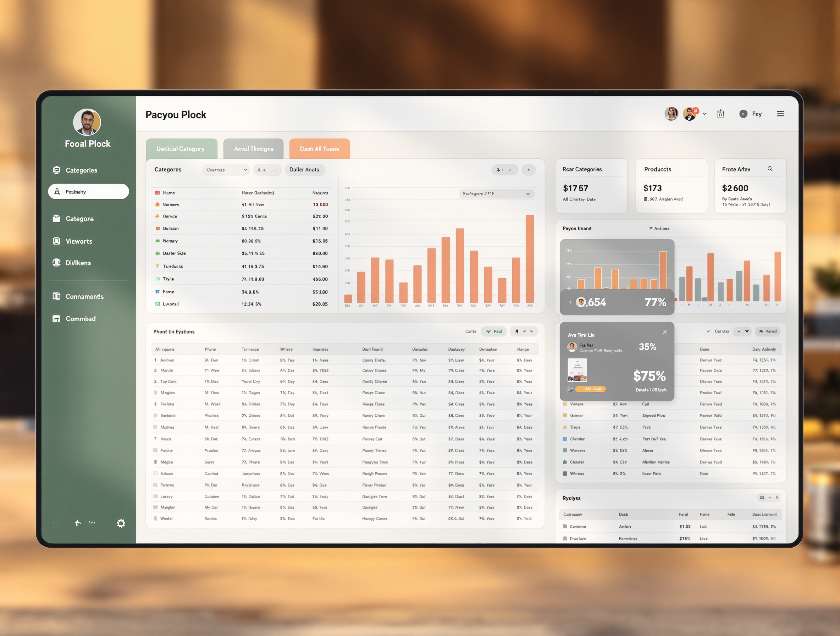Toggle checkbox for the Mufiles row
Image resolution: width=840 pixels, height=636 pixels.
(x=155, y=427)
